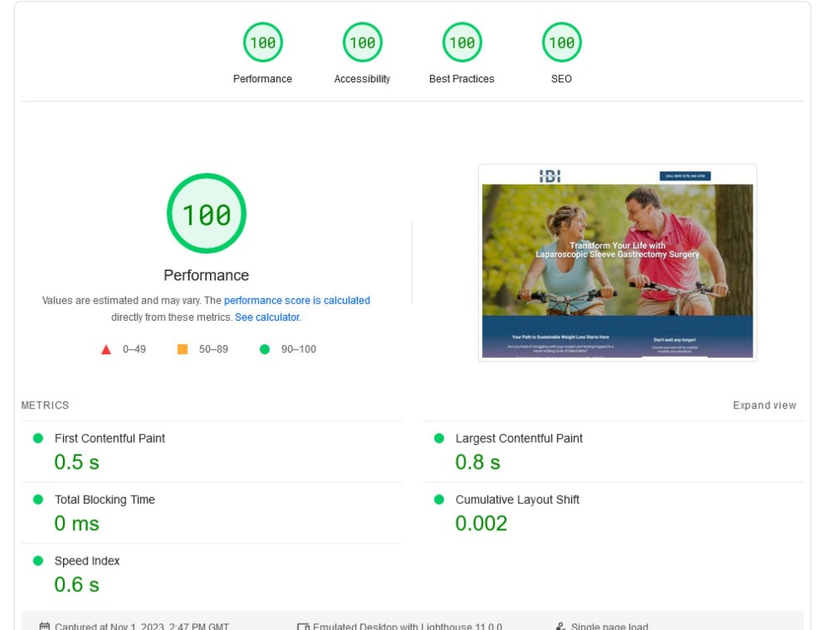Open the Accessibility category label

[362, 79]
